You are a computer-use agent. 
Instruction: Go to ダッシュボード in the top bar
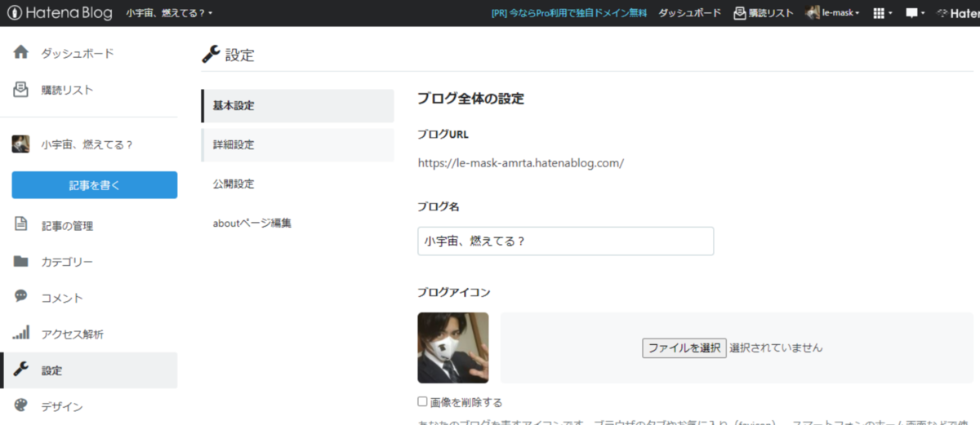(x=689, y=13)
